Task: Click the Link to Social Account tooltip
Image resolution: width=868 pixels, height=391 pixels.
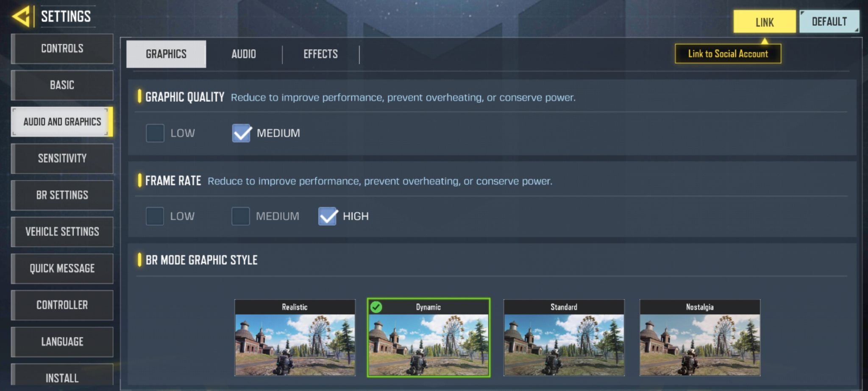Action: tap(728, 54)
